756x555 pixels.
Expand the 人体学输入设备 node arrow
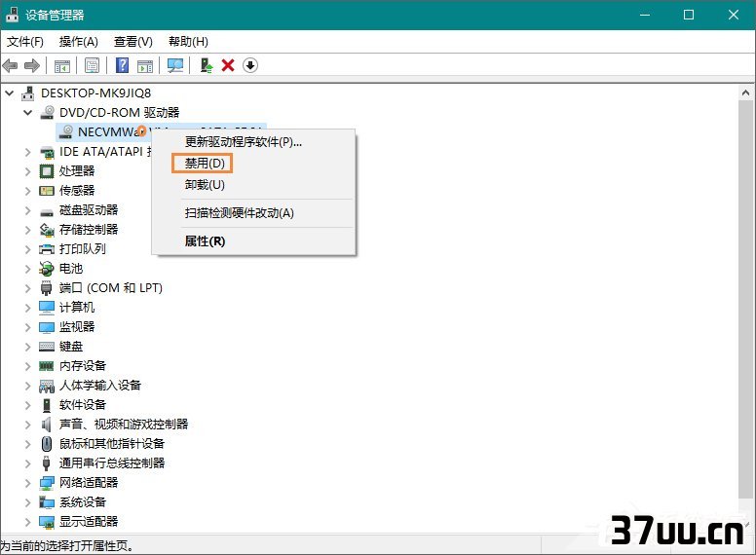click(x=28, y=386)
